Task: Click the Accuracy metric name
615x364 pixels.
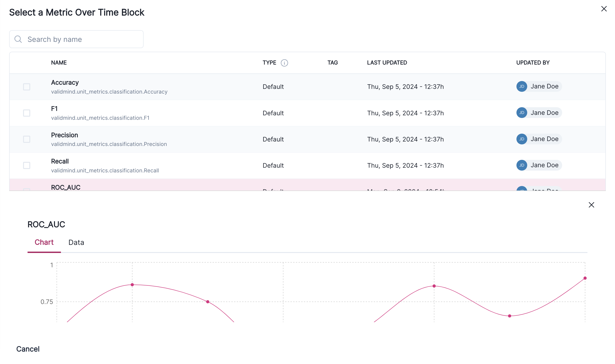Action: click(x=65, y=82)
